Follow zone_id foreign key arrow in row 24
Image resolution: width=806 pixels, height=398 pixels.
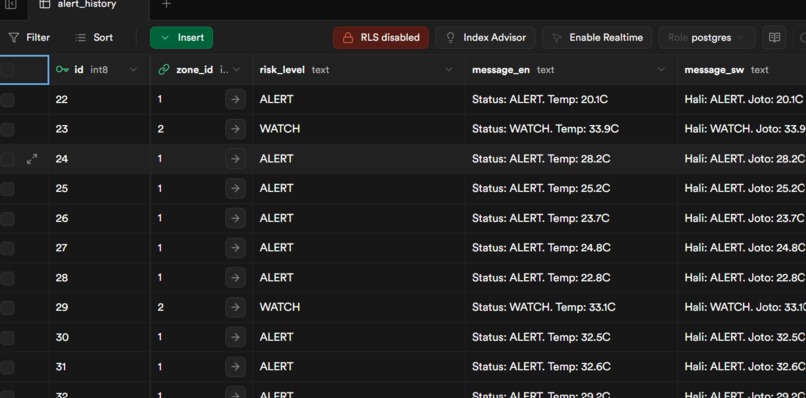235,159
